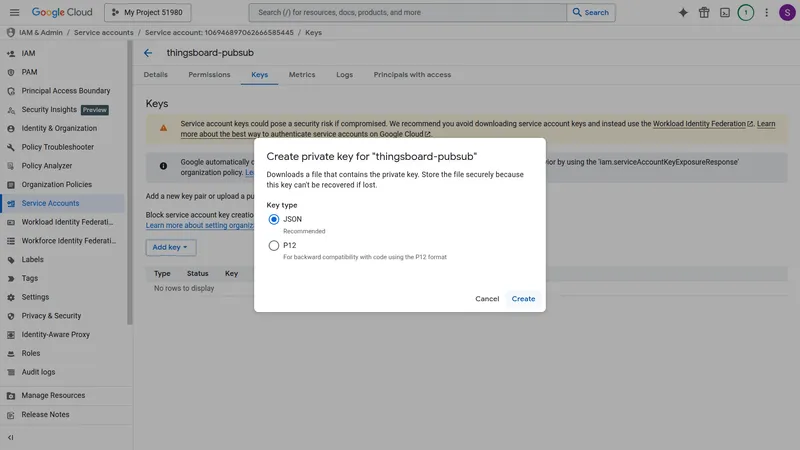Click the sidebar vertical scrollbar
Viewport: 800px width, 450px height.
coord(130,183)
